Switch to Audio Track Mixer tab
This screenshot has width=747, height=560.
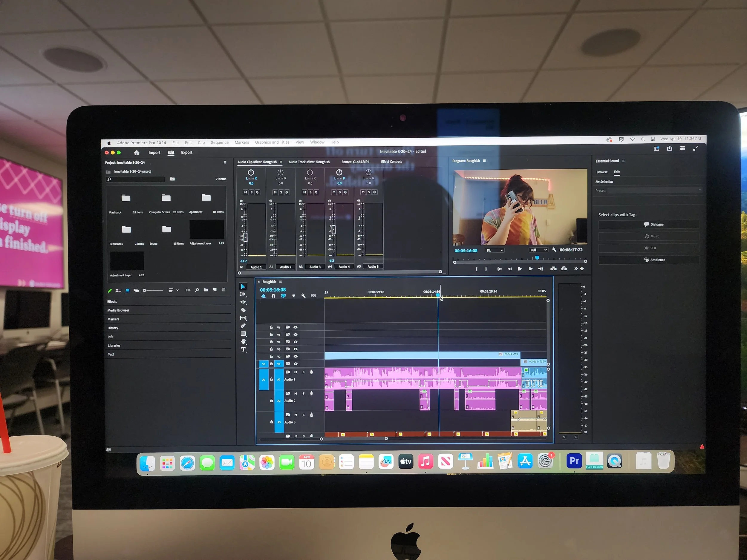pos(309,162)
